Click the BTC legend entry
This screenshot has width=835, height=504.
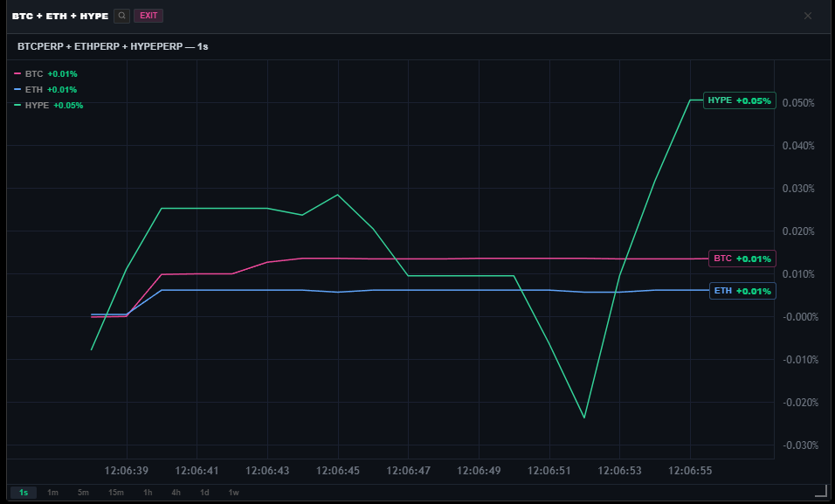[45, 74]
